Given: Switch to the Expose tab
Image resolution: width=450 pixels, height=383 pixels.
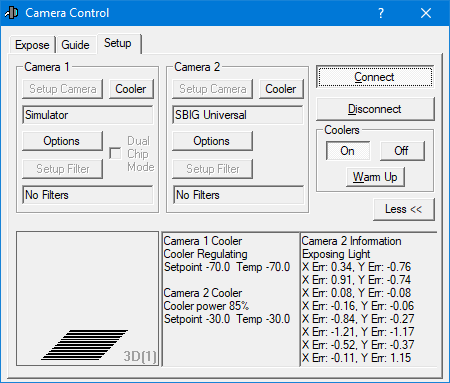Looking at the screenshot, I should 32,45.
